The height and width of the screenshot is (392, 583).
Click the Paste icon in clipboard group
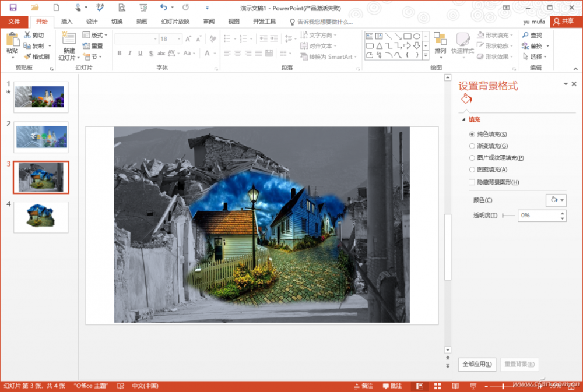(12, 41)
